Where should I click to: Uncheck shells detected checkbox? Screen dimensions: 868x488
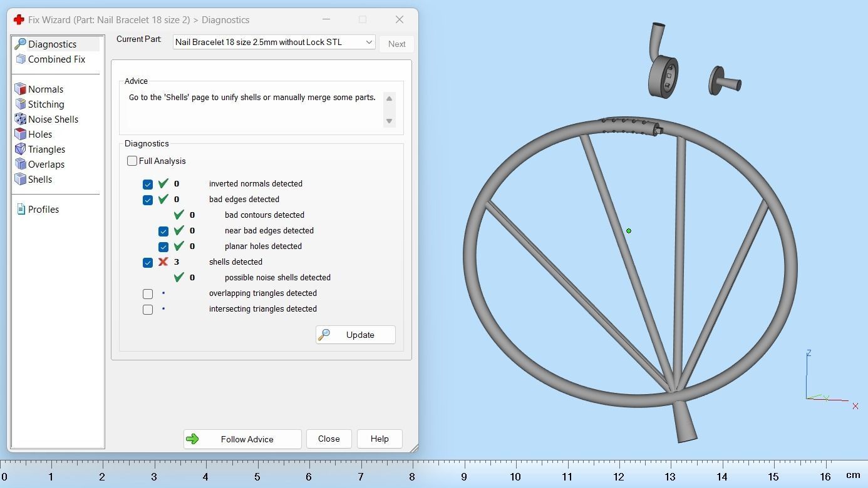pyautogui.click(x=148, y=262)
